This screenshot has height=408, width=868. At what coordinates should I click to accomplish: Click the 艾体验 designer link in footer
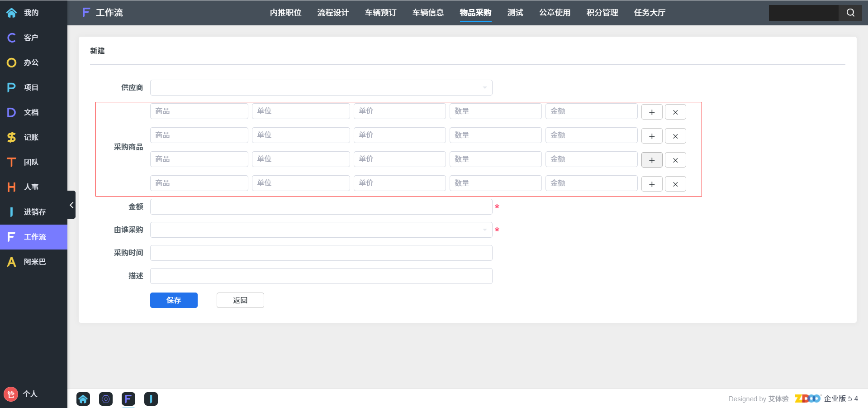(x=778, y=399)
